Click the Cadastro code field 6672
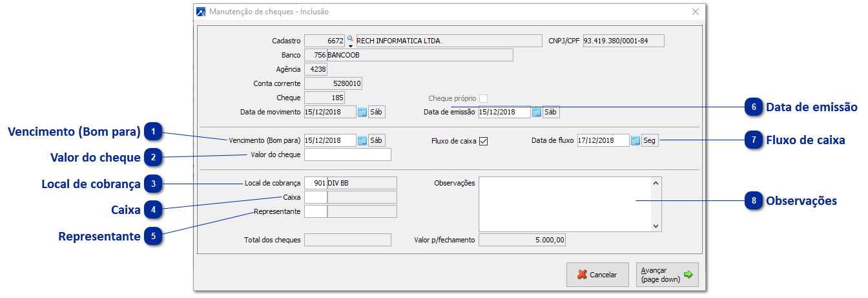This screenshot has width=868, height=298. click(325, 41)
